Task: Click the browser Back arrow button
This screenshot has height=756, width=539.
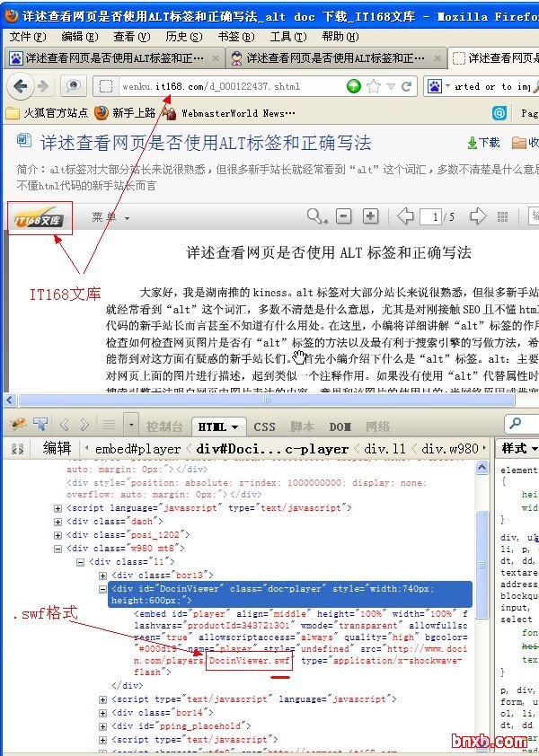Action: tap(21, 86)
